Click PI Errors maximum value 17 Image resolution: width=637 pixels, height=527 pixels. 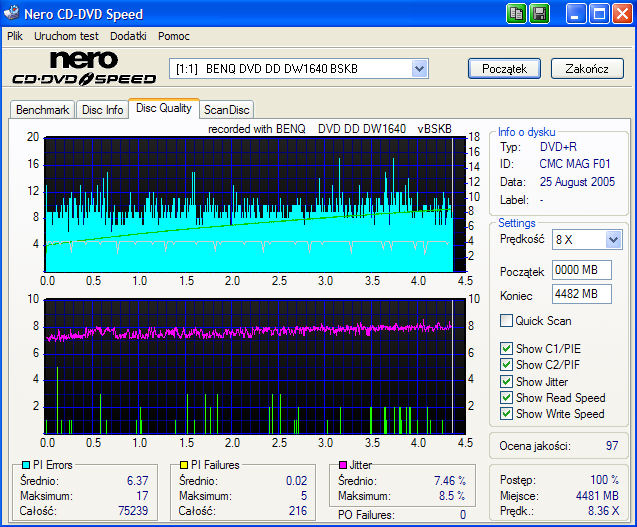pyautogui.click(x=142, y=496)
